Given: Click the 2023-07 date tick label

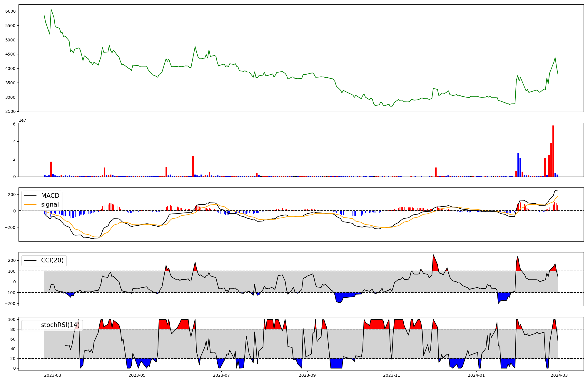Looking at the screenshot, I should (221, 375).
